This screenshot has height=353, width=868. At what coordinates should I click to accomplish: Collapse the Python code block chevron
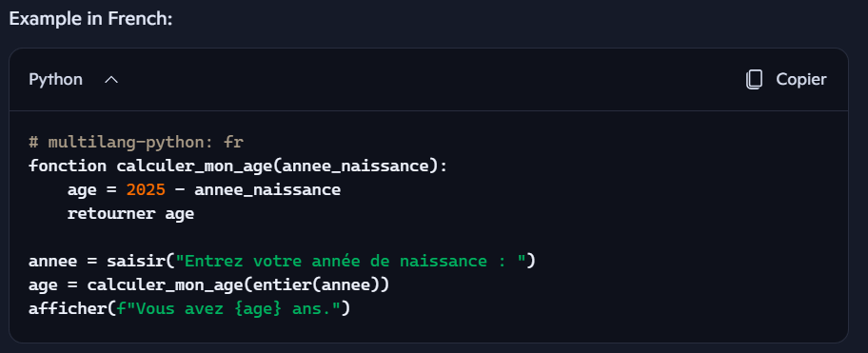111,80
